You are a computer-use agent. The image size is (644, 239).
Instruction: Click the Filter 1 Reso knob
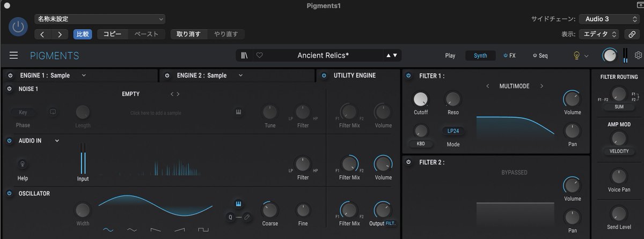[x=453, y=99]
